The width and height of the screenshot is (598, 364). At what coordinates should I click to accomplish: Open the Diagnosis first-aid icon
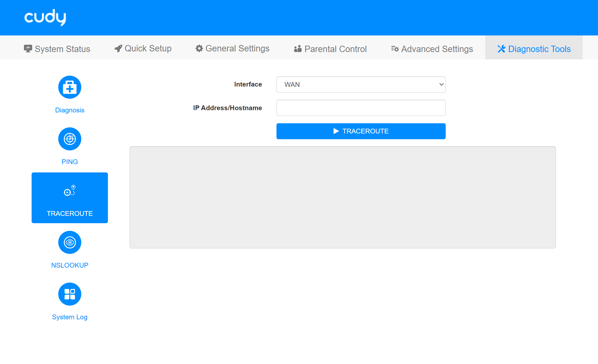click(x=70, y=87)
